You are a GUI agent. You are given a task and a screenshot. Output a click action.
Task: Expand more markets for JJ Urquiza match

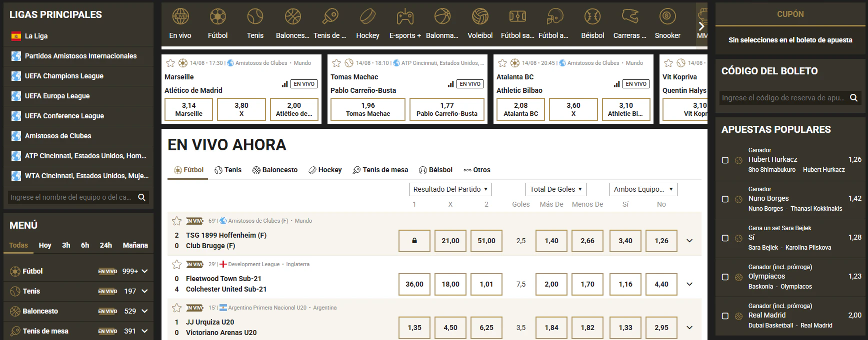click(689, 328)
